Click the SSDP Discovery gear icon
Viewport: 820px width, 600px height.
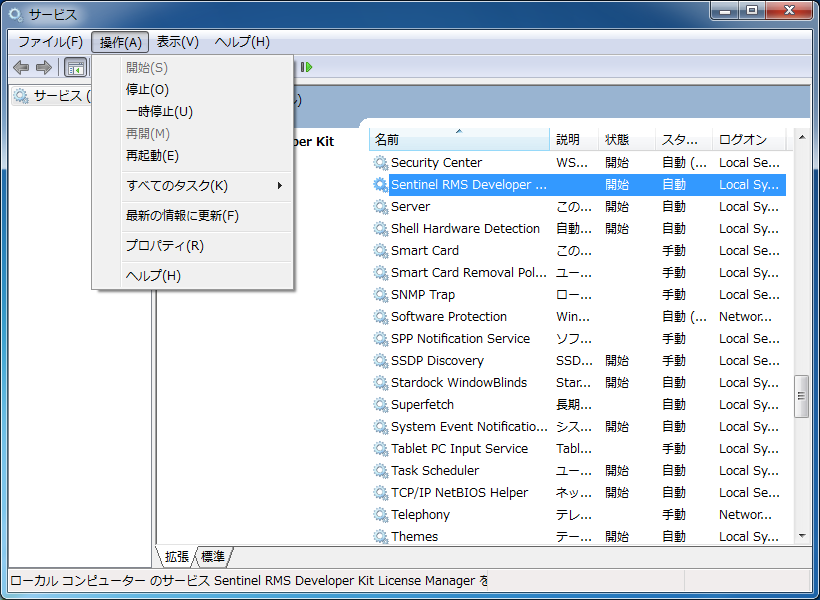380,360
